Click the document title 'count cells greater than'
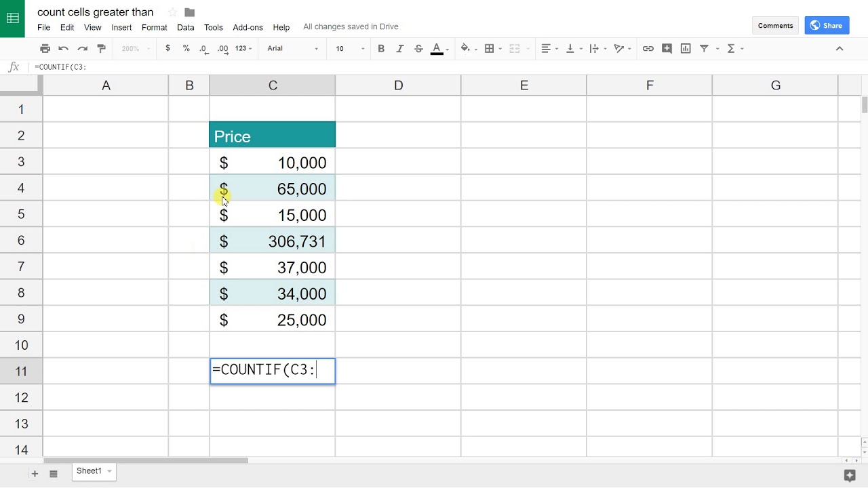868x488 pixels. (96, 12)
